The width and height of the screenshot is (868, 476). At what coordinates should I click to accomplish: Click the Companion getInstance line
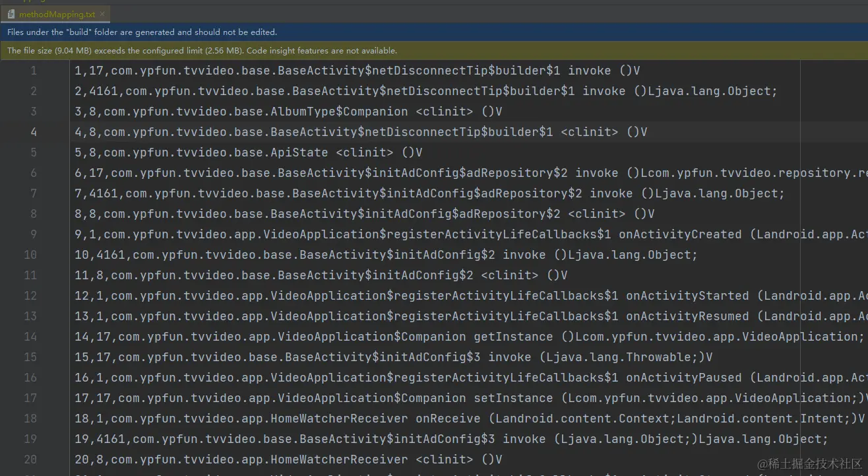click(469, 337)
